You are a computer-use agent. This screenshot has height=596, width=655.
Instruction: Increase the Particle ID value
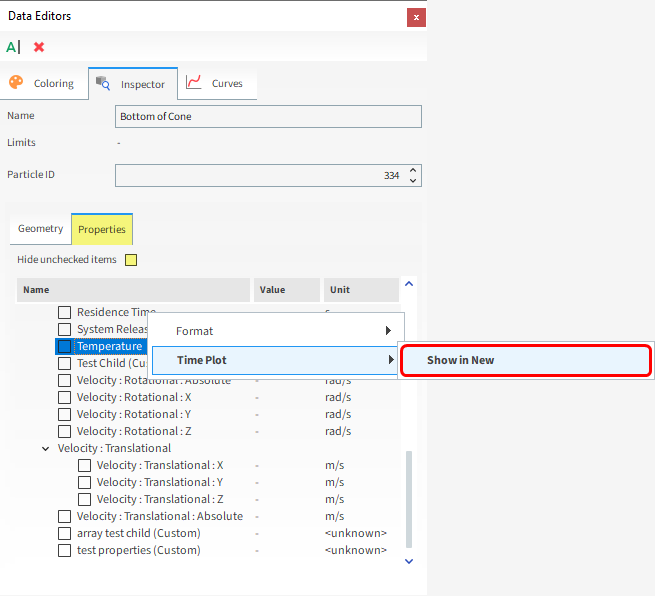pyautogui.click(x=413, y=171)
